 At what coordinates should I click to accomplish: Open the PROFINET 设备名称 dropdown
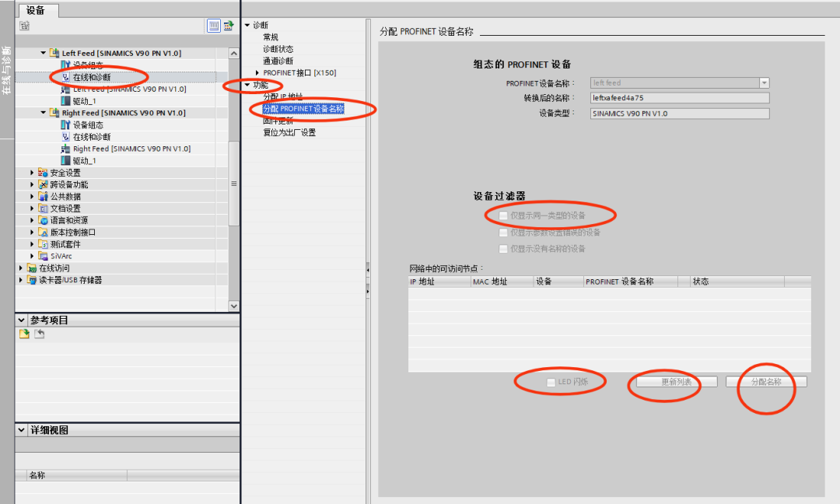click(763, 82)
